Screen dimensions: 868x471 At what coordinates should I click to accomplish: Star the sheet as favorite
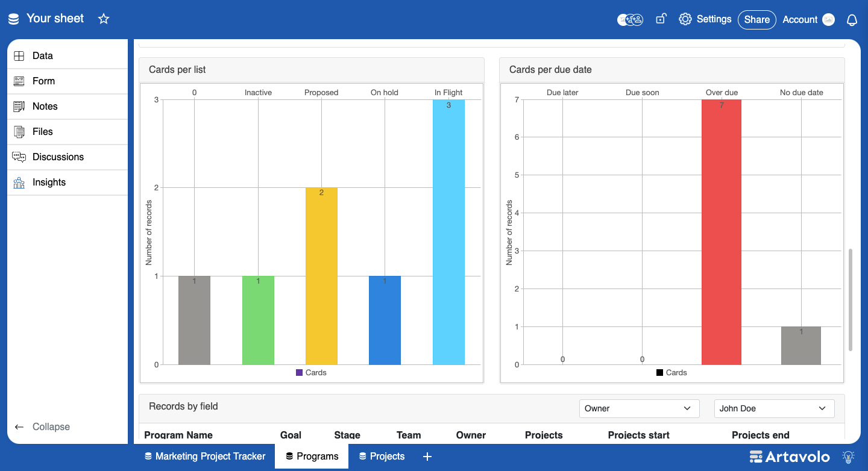(104, 19)
